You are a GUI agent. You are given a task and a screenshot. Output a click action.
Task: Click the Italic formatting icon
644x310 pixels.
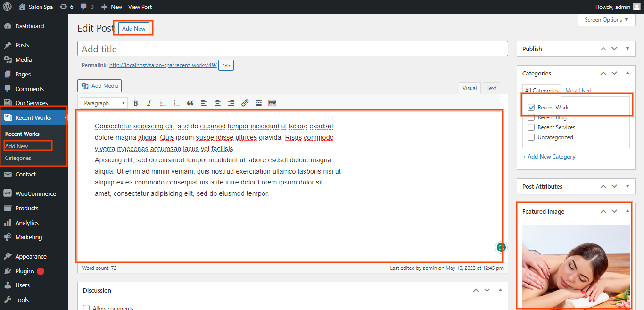click(x=149, y=103)
